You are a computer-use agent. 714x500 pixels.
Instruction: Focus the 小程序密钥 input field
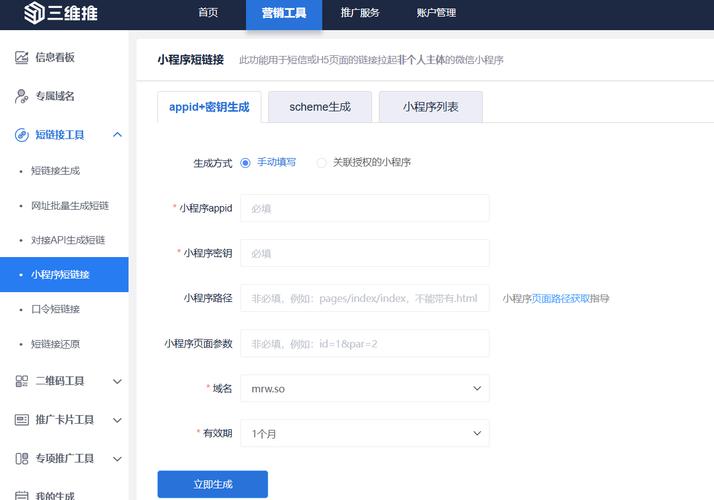[365, 253]
